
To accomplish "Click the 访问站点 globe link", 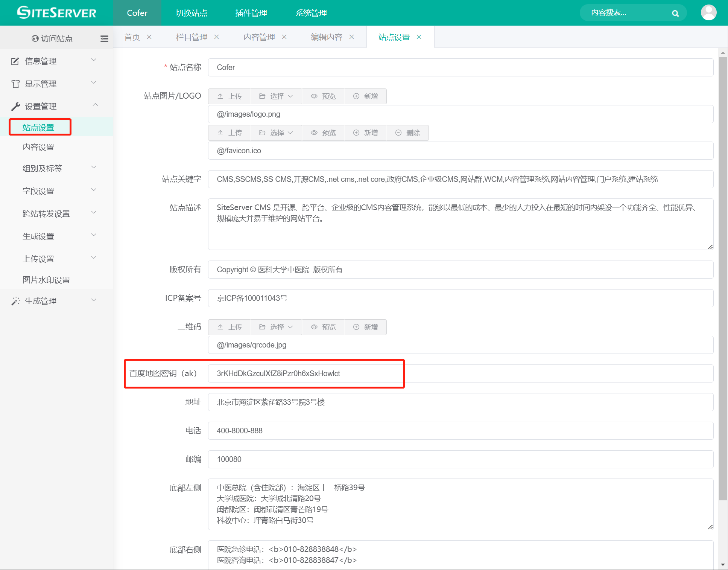I will (x=52, y=38).
